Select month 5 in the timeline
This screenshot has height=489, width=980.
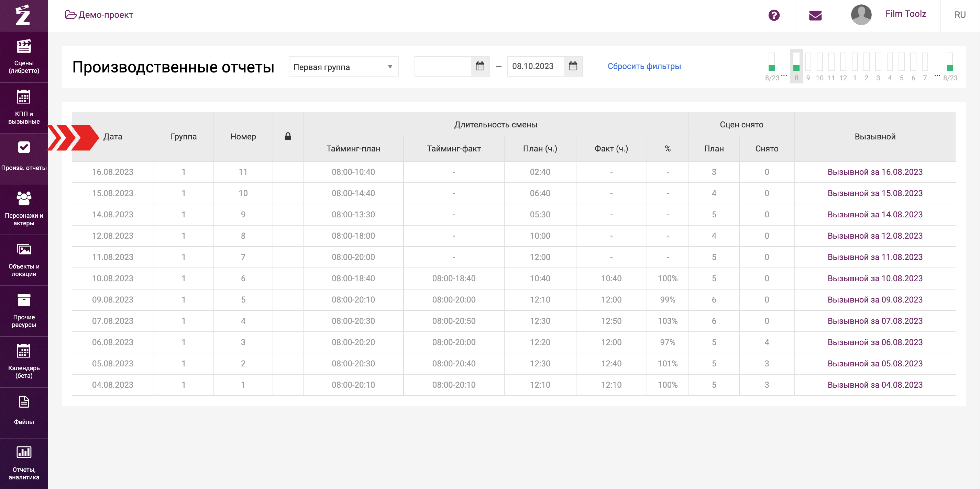[x=902, y=66]
